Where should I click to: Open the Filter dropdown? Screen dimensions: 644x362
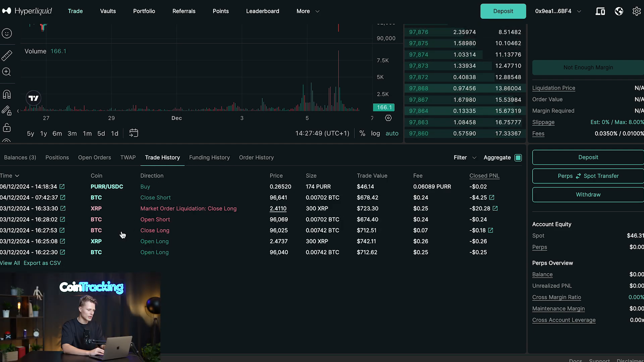tap(465, 158)
